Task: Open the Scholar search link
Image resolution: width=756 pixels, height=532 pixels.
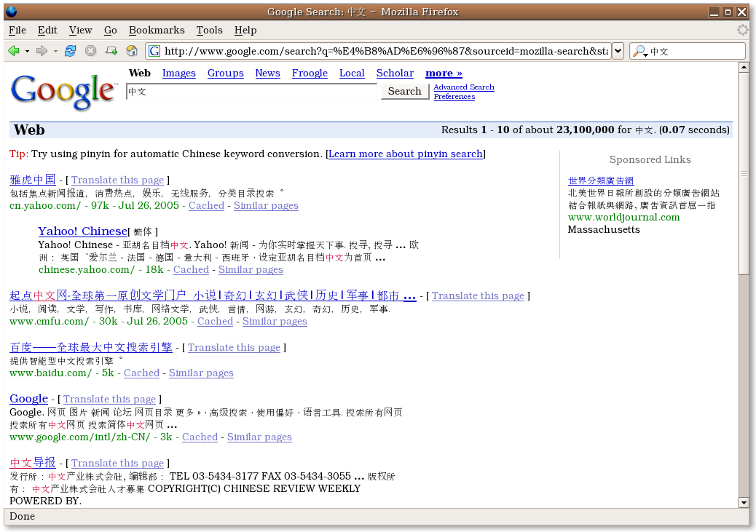Action: (x=395, y=74)
